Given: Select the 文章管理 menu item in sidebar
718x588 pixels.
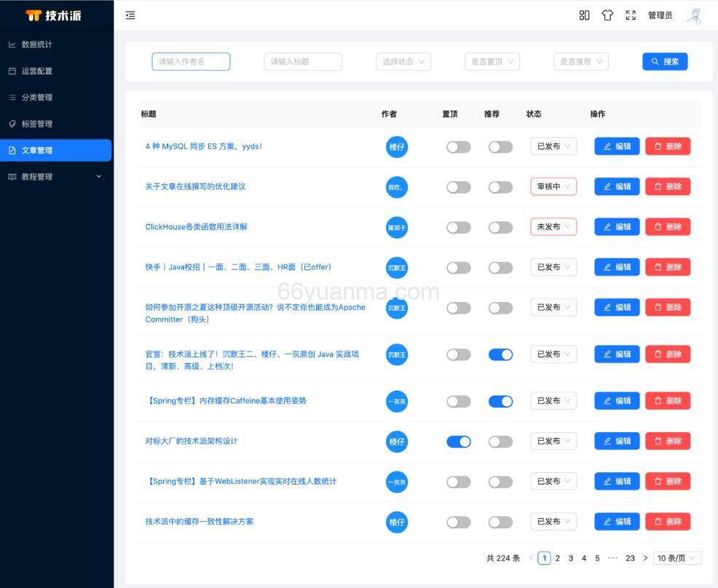Looking at the screenshot, I should pyautogui.click(x=44, y=150).
